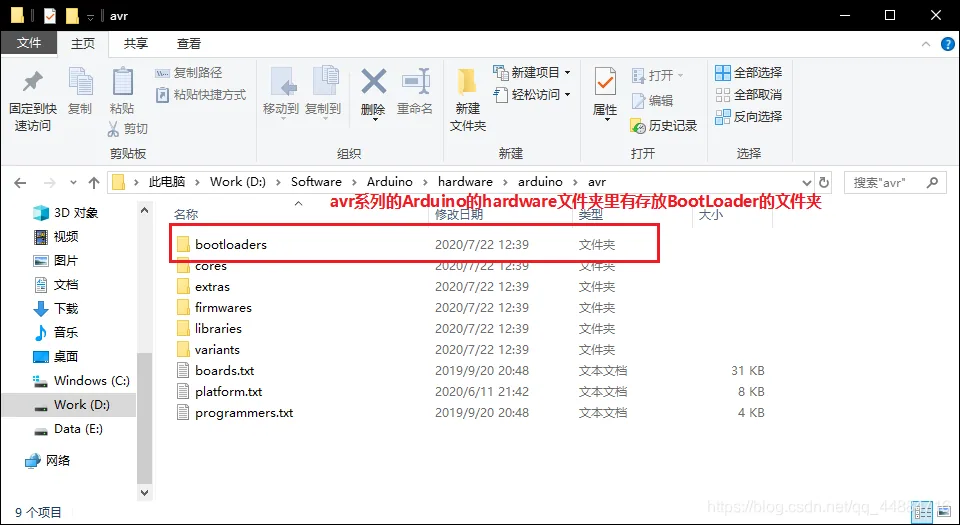960x525 pixels.
Task: Select the variants folder
Action: click(217, 350)
